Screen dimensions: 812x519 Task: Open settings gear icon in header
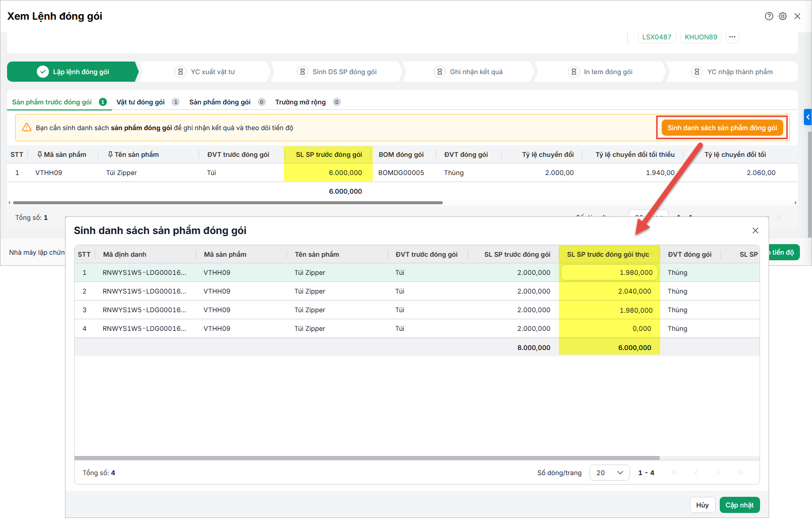(x=783, y=16)
